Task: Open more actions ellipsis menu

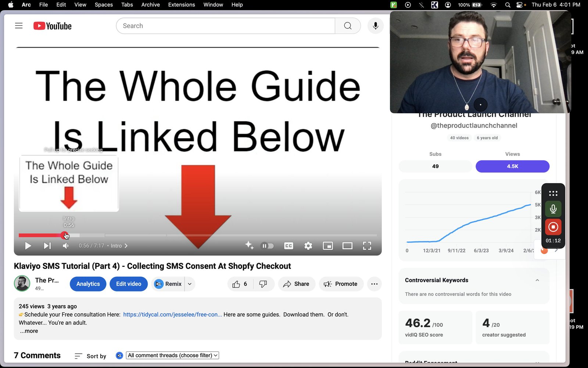Action: pos(374,284)
